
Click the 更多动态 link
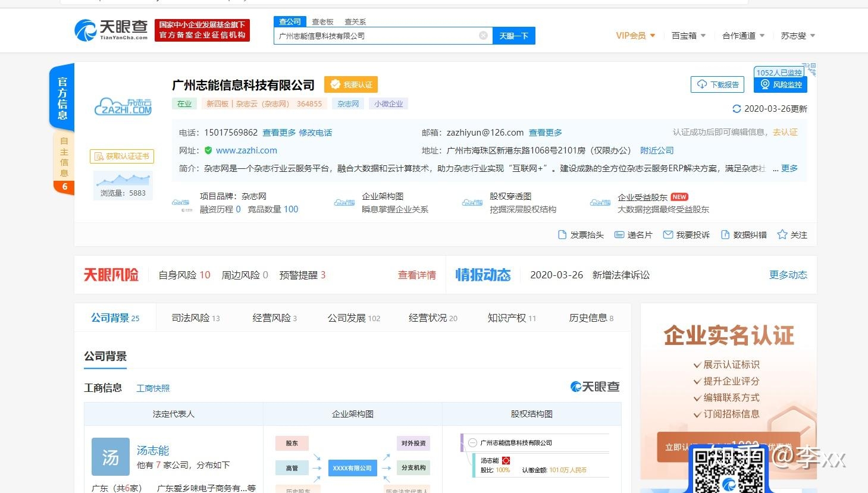click(788, 275)
